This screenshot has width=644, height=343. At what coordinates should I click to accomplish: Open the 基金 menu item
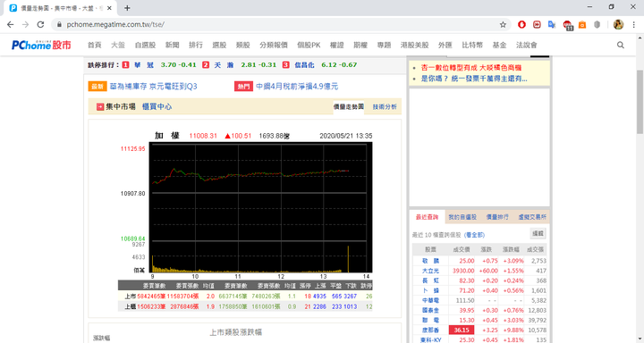point(499,46)
